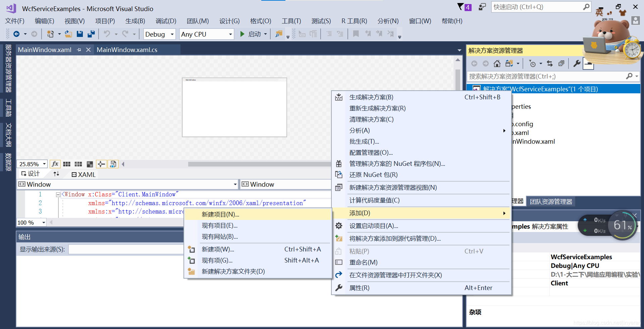Close the MainWindow.xaml tab
644x329 pixels.
point(88,50)
